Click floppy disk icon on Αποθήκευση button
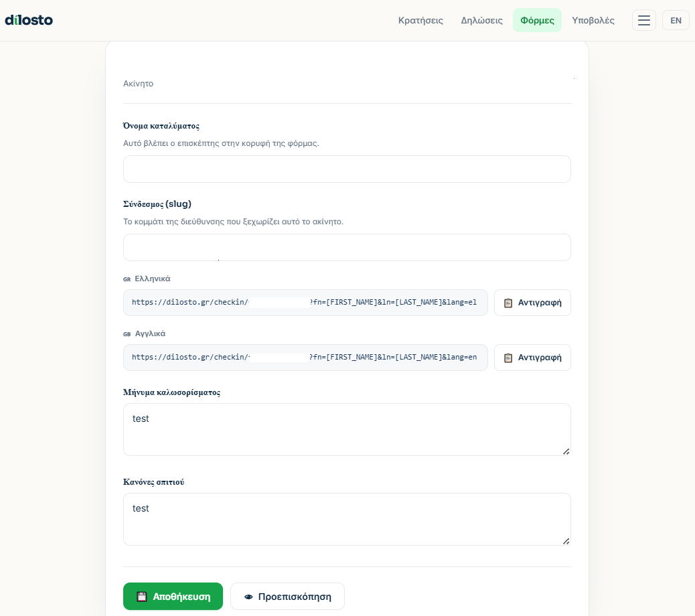695x616 pixels. click(x=141, y=597)
